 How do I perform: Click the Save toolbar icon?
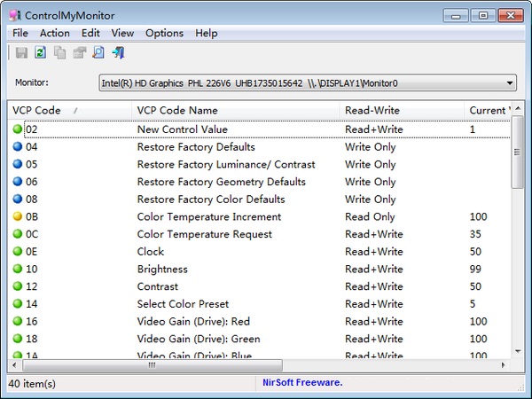tap(22, 53)
